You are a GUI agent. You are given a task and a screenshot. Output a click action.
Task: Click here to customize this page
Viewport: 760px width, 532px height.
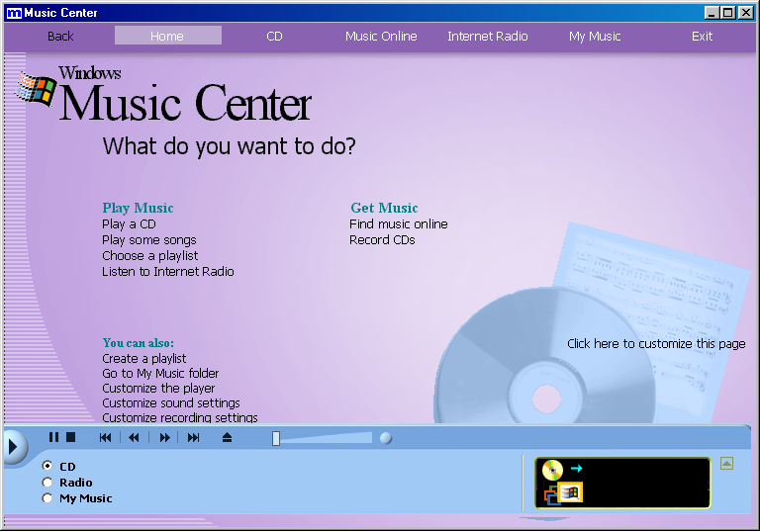[656, 344]
